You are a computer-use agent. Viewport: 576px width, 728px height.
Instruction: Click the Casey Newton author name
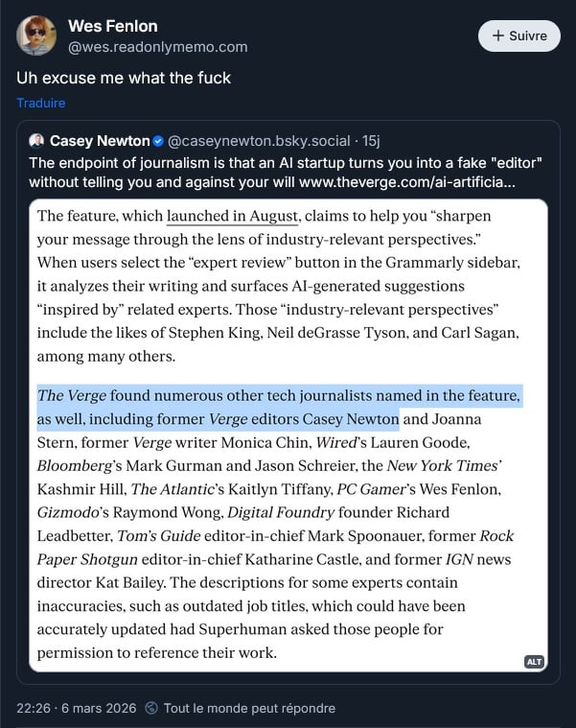click(x=99, y=141)
